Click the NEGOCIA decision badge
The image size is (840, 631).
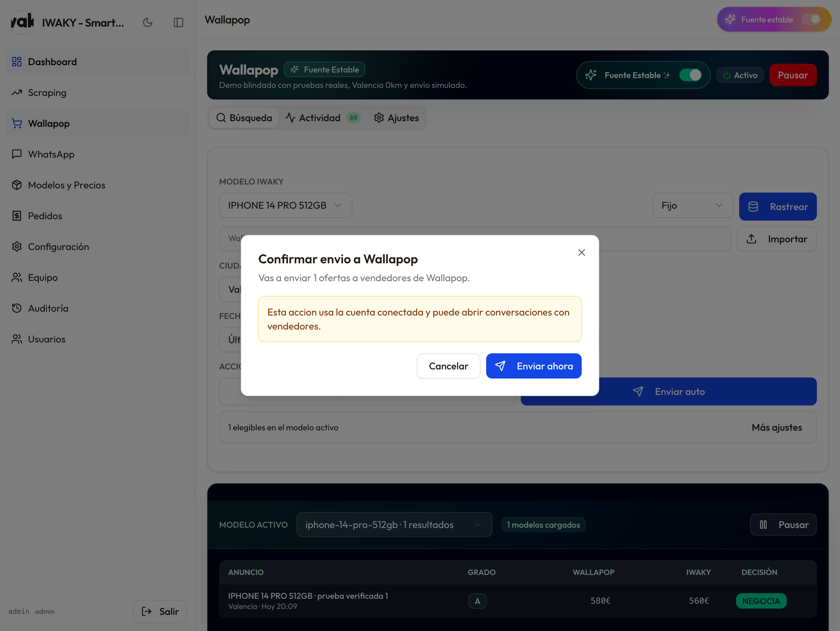[761, 601]
